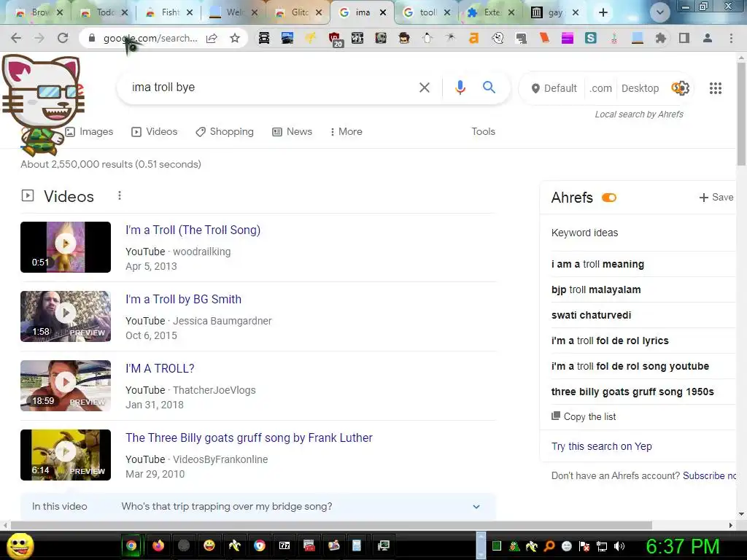The height and width of the screenshot is (560, 747).
Task: Clear the search box with the X
Action: (x=424, y=87)
